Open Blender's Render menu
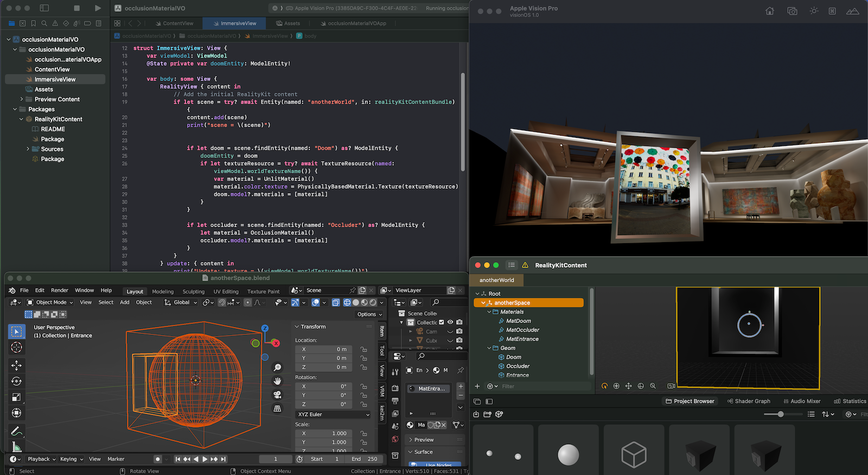The image size is (868, 475). point(60,290)
